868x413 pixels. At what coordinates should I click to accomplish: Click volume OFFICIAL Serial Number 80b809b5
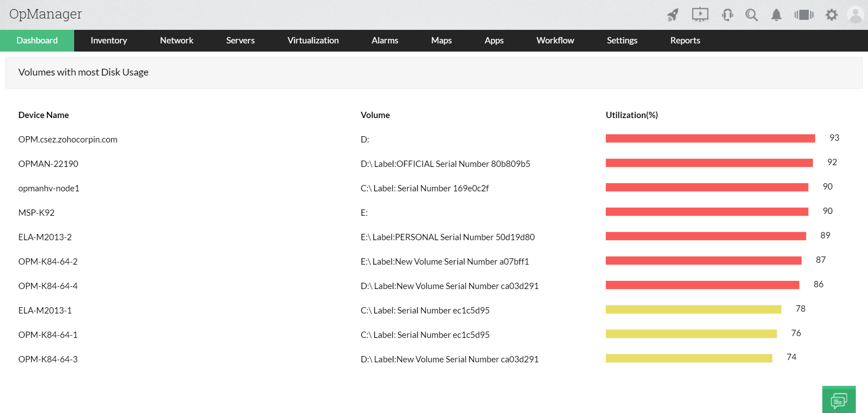(445, 164)
